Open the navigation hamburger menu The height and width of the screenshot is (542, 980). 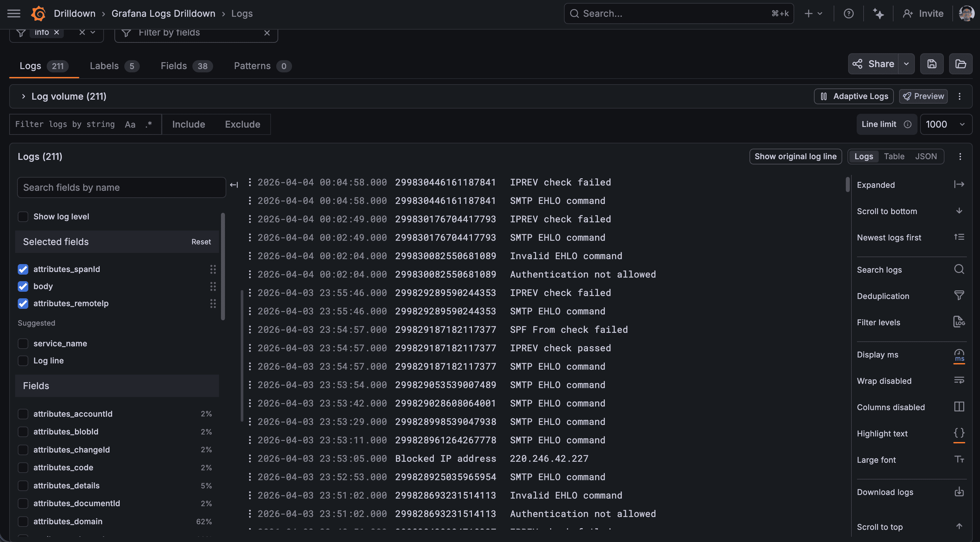13,13
